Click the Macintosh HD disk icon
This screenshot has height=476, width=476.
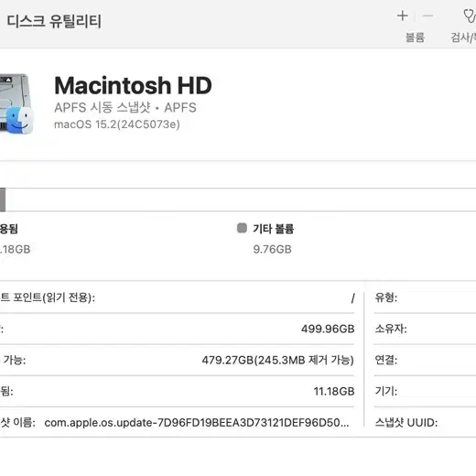[x=16, y=103]
